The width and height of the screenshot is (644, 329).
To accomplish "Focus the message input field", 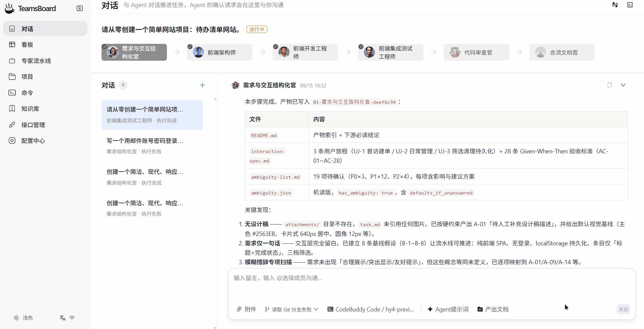I will pyautogui.click(x=432, y=285).
